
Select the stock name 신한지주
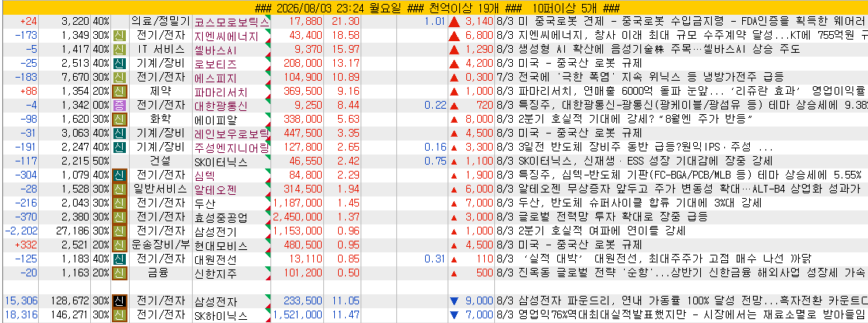(x=216, y=273)
